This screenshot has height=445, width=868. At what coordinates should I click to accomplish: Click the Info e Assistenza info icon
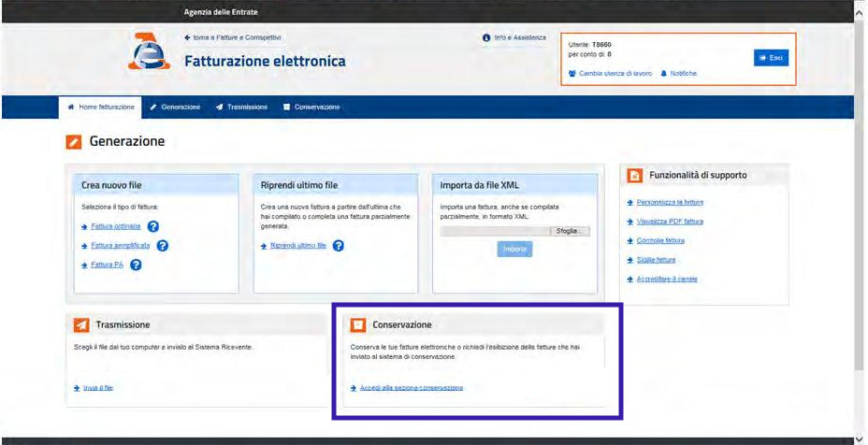click(x=486, y=37)
